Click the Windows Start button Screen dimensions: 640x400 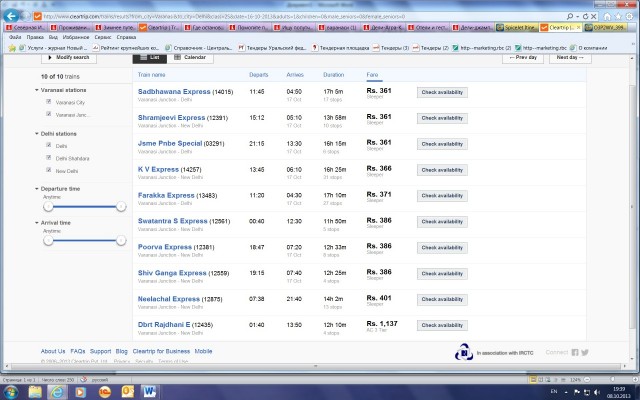tap(10, 392)
